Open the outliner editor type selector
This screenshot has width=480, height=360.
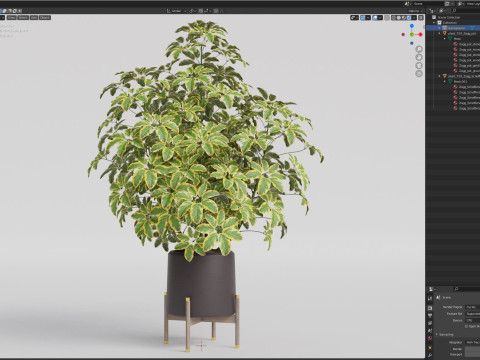click(432, 11)
